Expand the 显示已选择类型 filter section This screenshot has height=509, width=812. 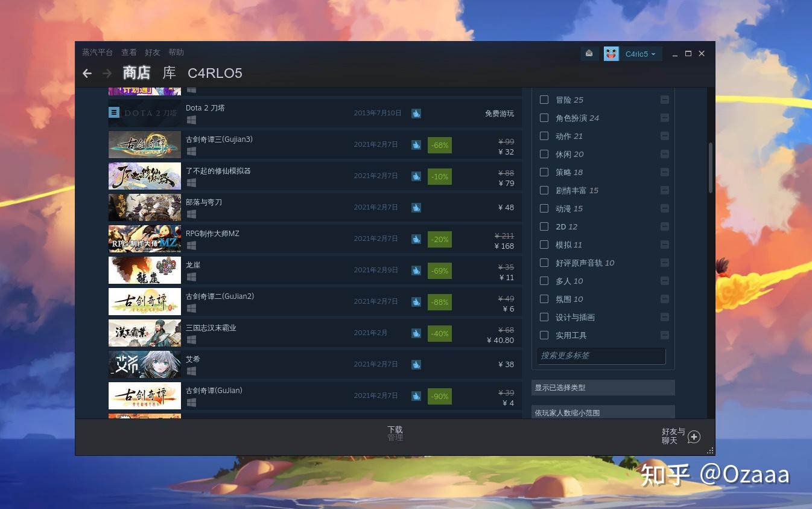[x=603, y=388]
